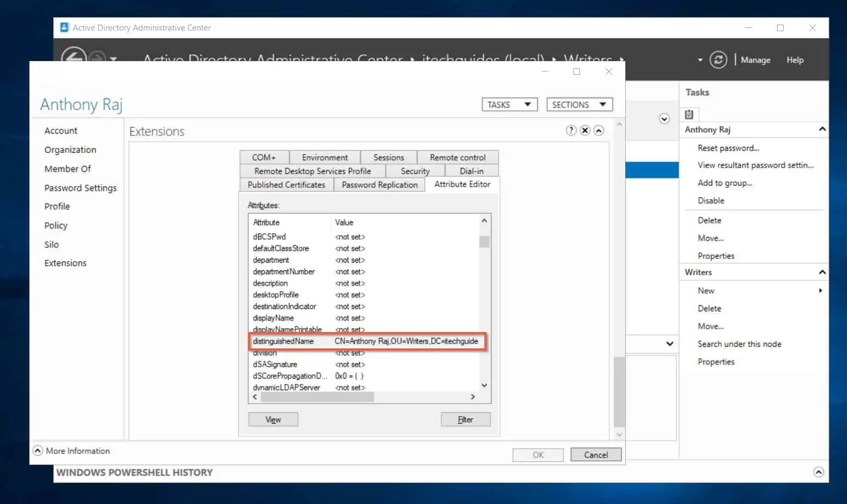Collapse the Writers tasks group
847x504 pixels.
pos(822,272)
